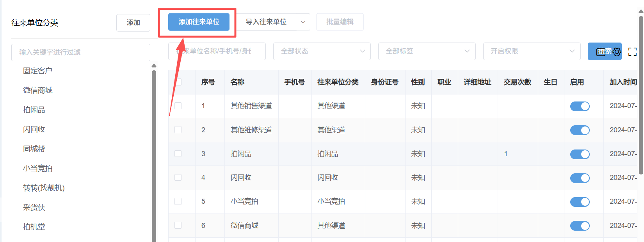Screen dimensions: 644x242
Task: Open the 开启权限 permission dropdown
Action: (x=532, y=51)
